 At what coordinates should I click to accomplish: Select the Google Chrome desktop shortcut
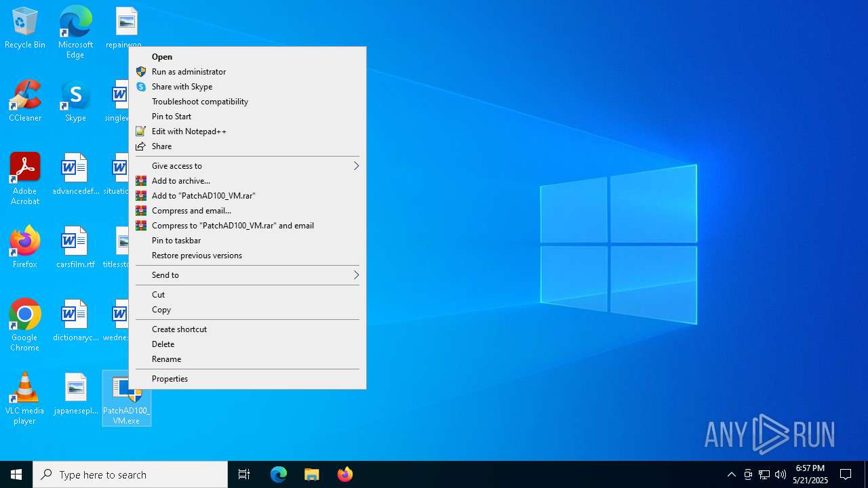pyautogui.click(x=25, y=325)
